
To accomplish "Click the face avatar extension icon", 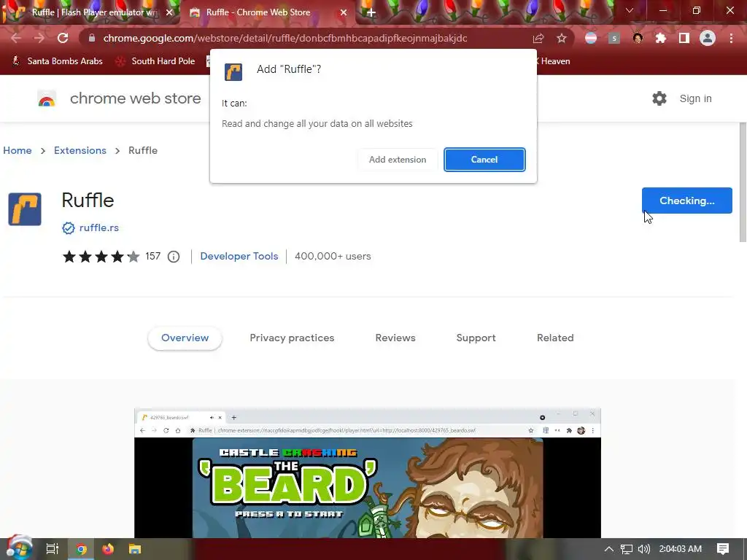I will (x=638, y=38).
